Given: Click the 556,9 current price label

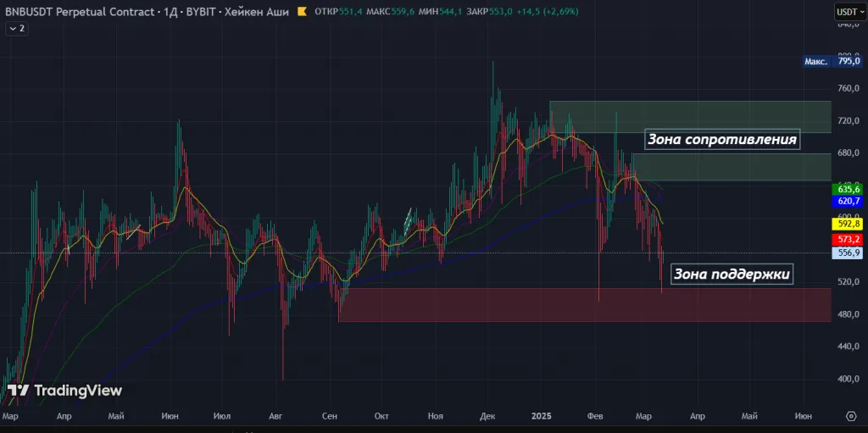Looking at the screenshot, I should click(848, 253).
